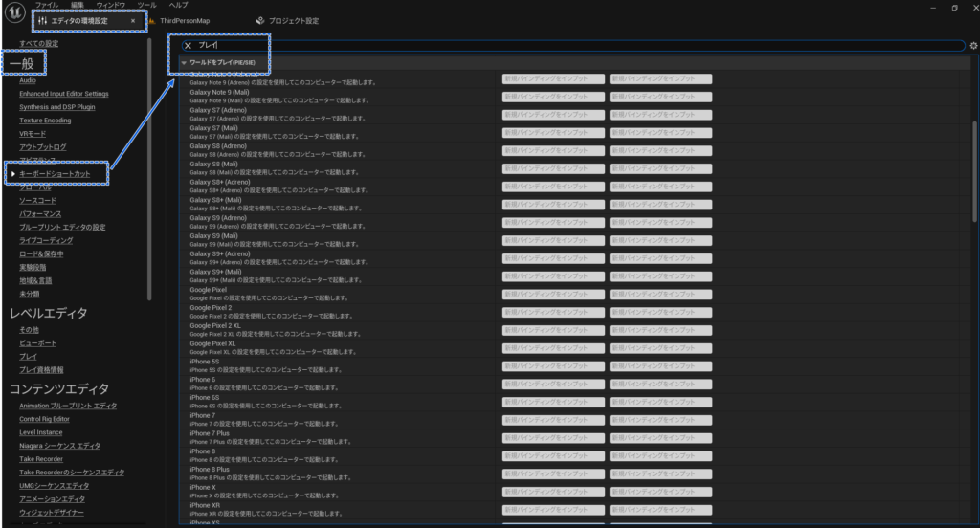
Task: Open Niagara シーケンス エディタ settings
Action: (59, 446)
